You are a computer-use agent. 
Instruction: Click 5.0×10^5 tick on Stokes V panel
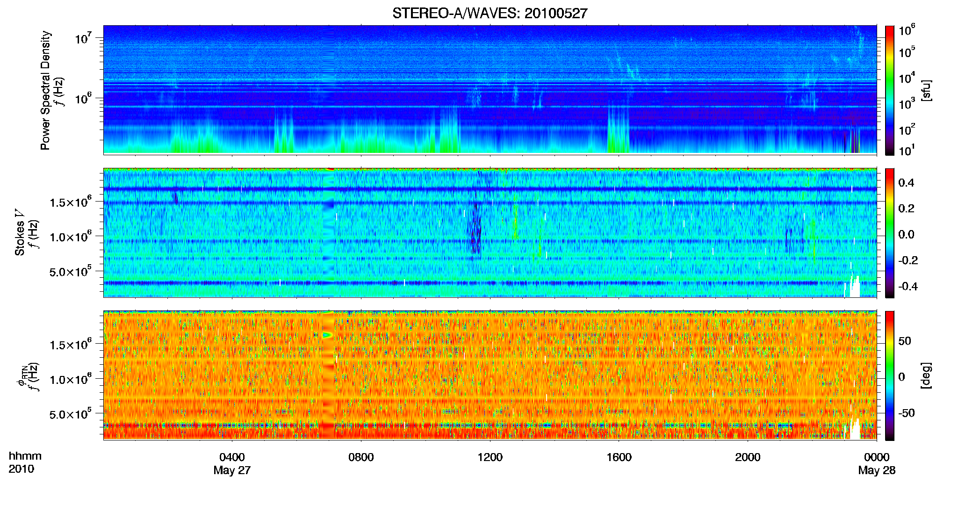click(71, 271)
